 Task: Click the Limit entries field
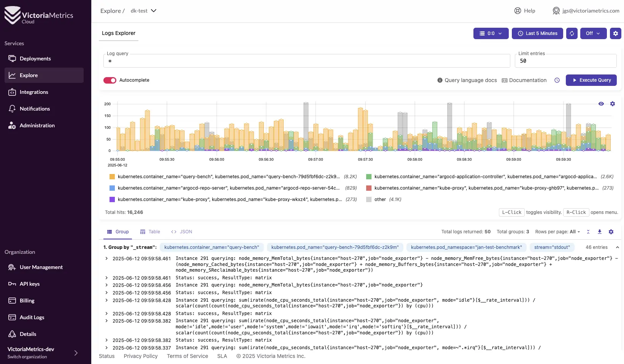[565, 61]
